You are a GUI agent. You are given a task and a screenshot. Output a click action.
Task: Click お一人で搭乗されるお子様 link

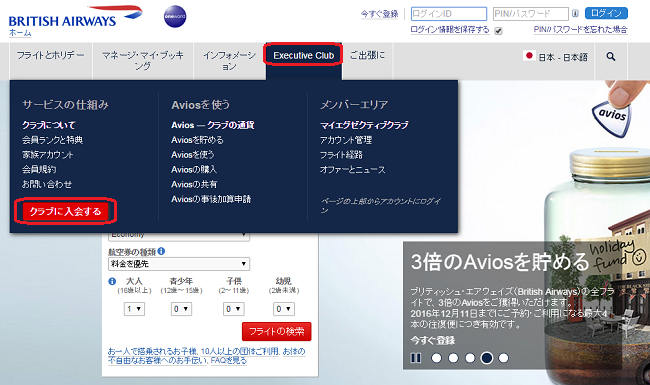pos(153,351)
